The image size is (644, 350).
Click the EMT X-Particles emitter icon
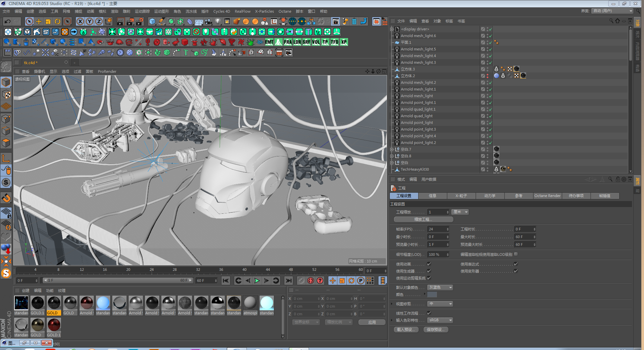pos(269,42)
